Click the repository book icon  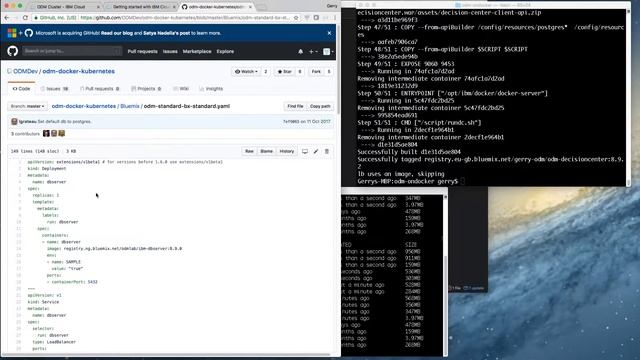(9, 71)
